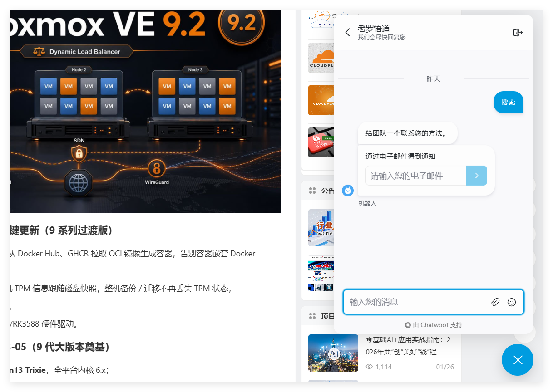Click the end conversation exit icon

point(518,32)
